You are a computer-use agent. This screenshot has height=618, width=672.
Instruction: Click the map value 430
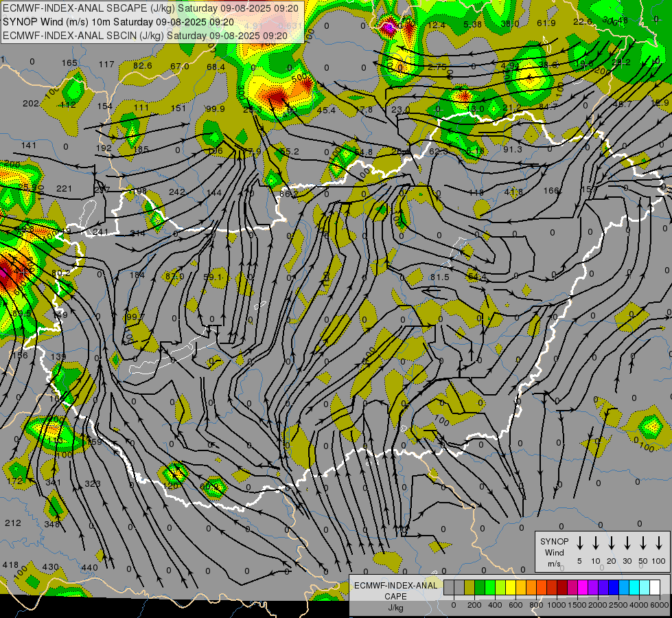50,567
